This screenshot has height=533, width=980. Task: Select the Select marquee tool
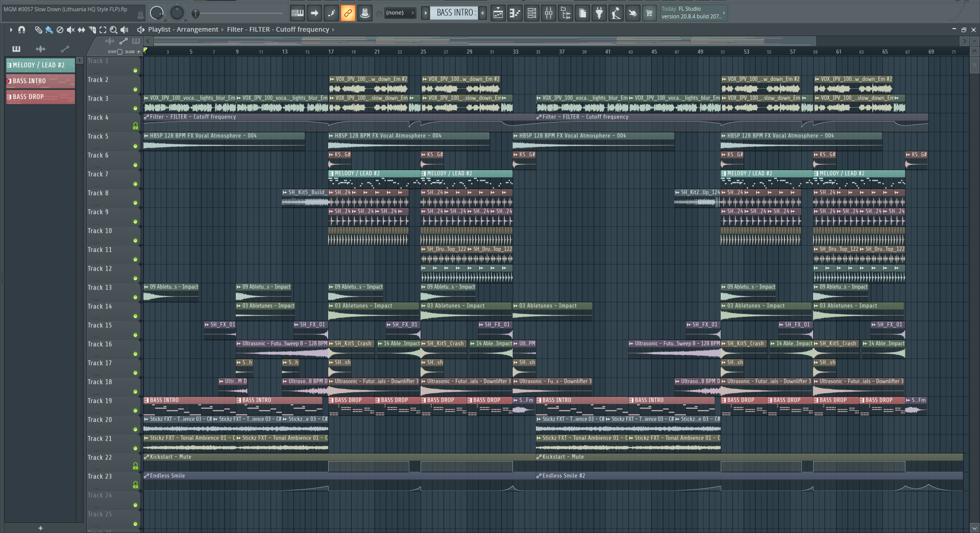(x=103, y=30)
